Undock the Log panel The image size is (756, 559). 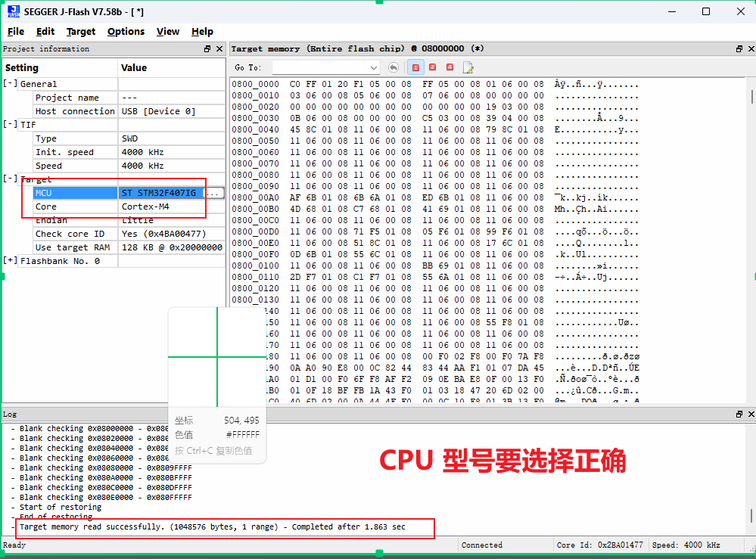point(739,414)
